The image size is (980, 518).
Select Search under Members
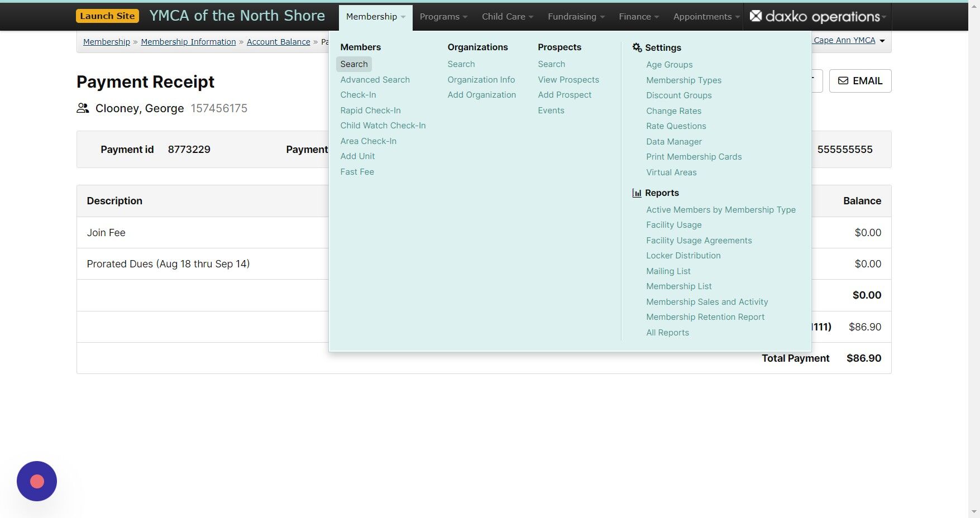[x=354, y=64]
